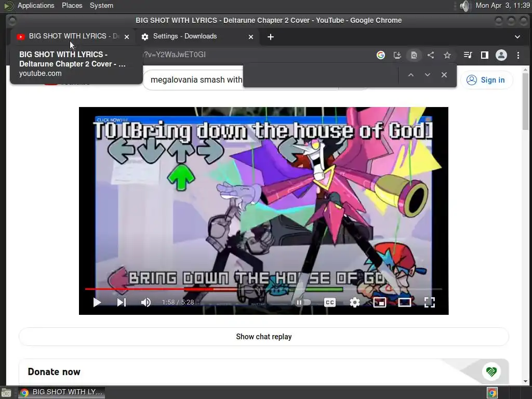
Task: Open the Places menu
Action: pos(72,5)
